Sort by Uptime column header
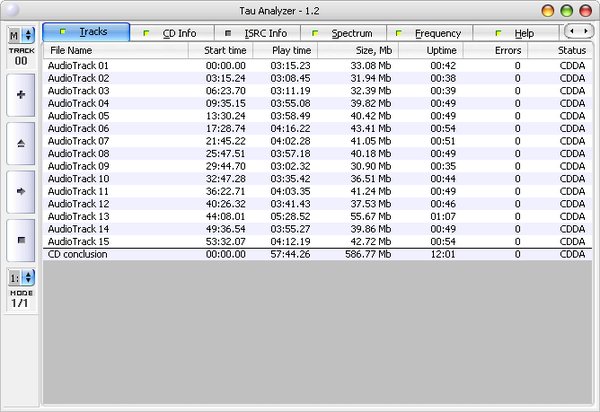This screenshot has width=600, height=412. point(431,50)
